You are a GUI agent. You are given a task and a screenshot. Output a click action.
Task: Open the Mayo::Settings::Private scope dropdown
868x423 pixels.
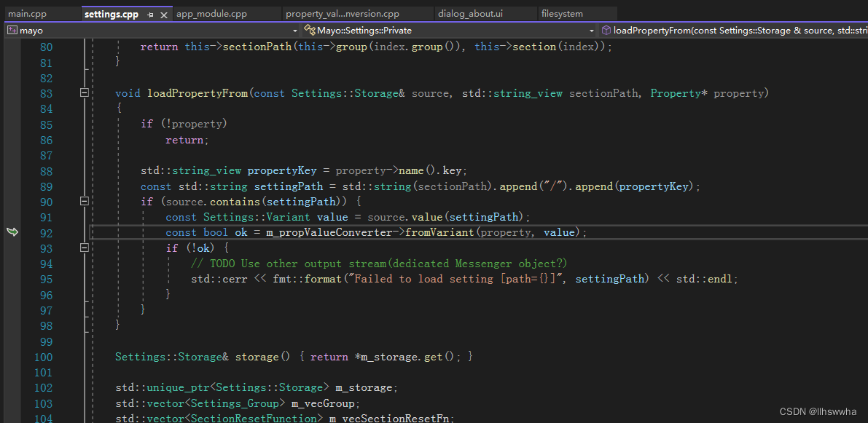[592, 30]
